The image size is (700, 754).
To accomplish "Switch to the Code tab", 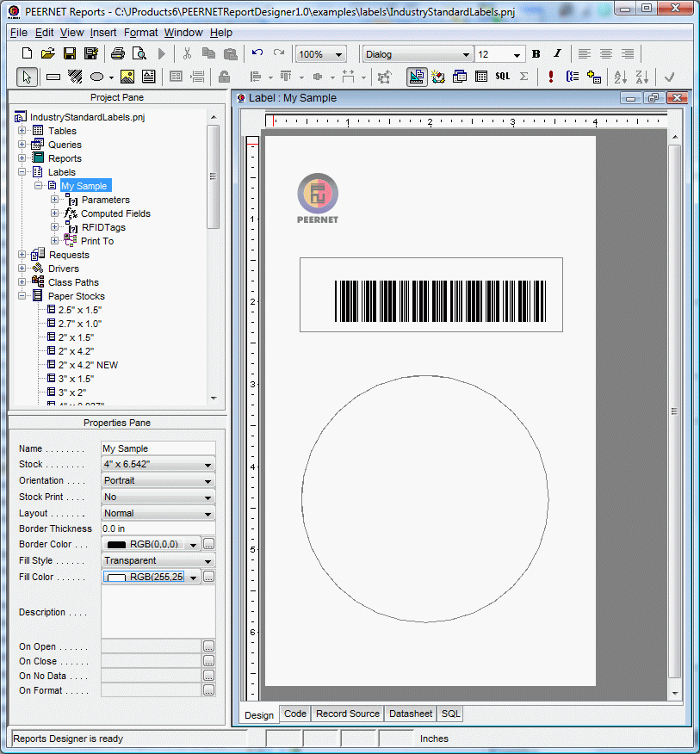I will (x=295, y=714).
